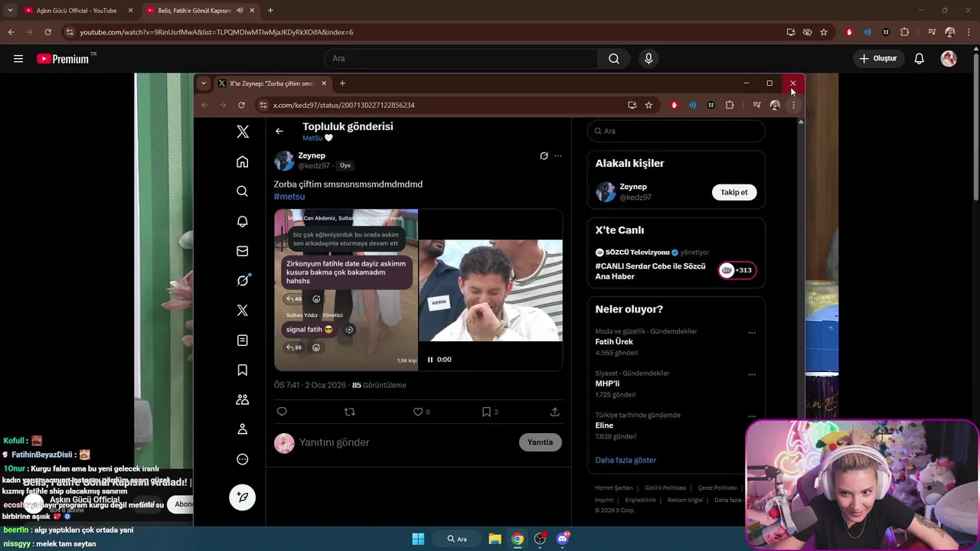Screen dimensions: 980x551
Task: Follow Zeynep with Takip et button
Action: click(734, 192)
